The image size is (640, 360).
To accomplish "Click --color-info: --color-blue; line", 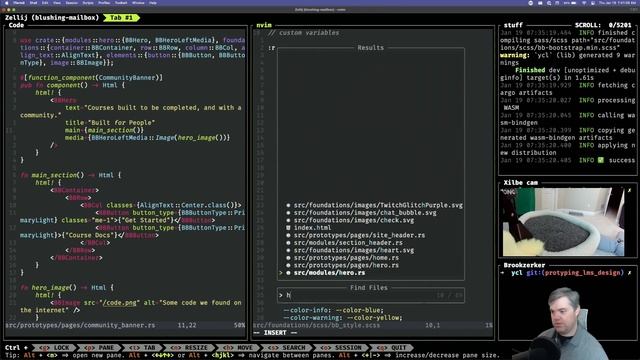I will coord(333,310).
